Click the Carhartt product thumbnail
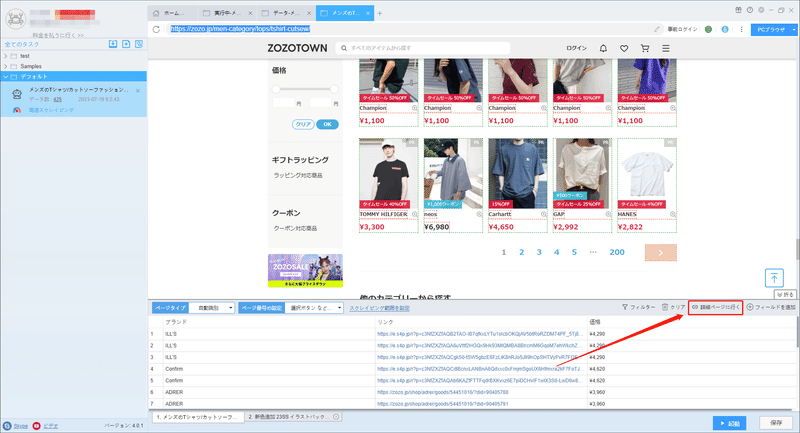Viewport: 800px width, 433px height. (517, 173)
